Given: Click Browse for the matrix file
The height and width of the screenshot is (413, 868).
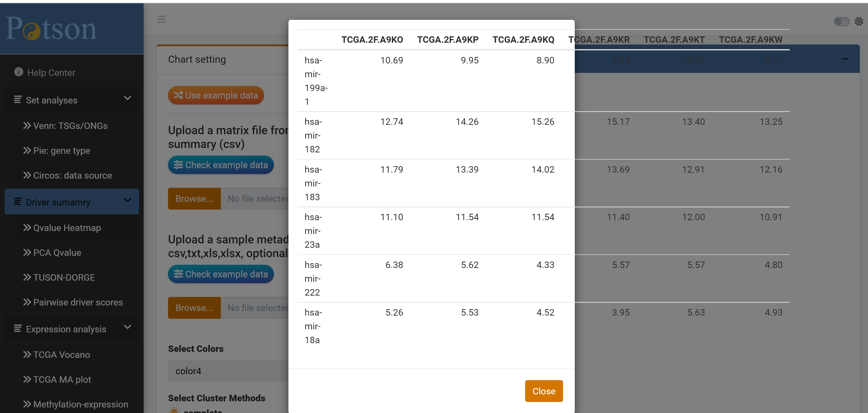Looking at the screenshot, I should pos(194,199).
